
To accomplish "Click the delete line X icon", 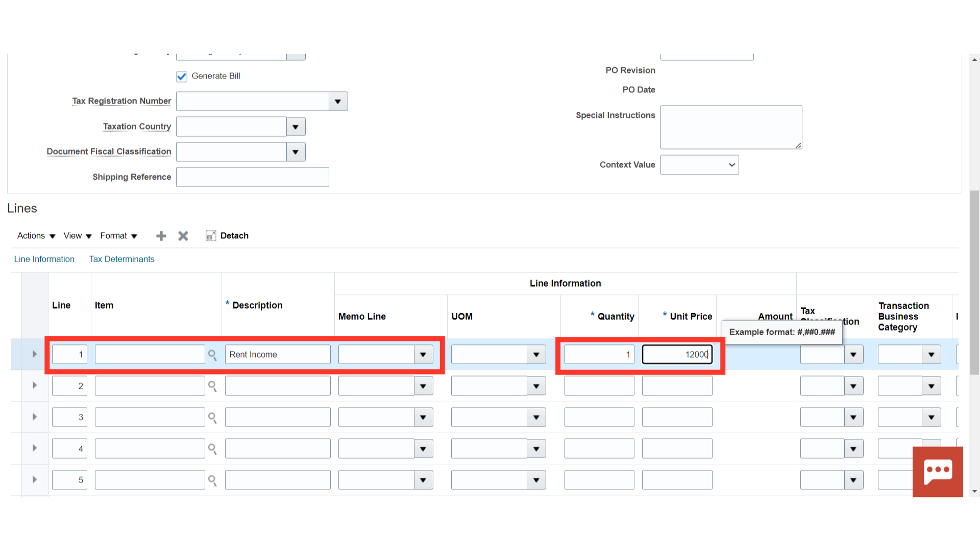I will [183, 236].
